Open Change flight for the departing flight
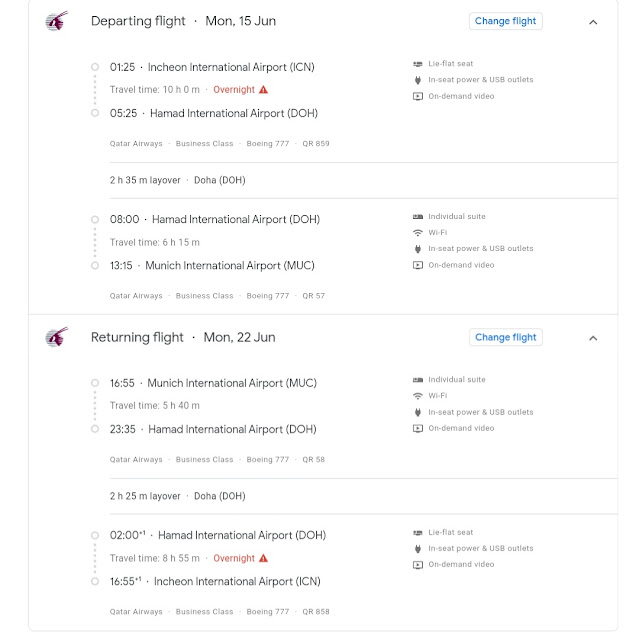 pos(506,21)
